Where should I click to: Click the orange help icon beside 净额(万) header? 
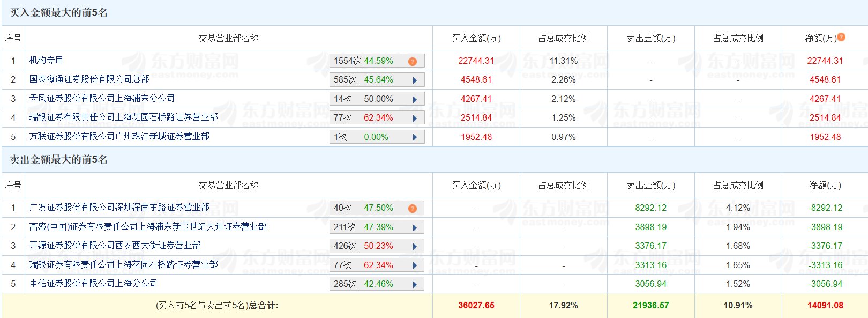click(x=841, y=37)
